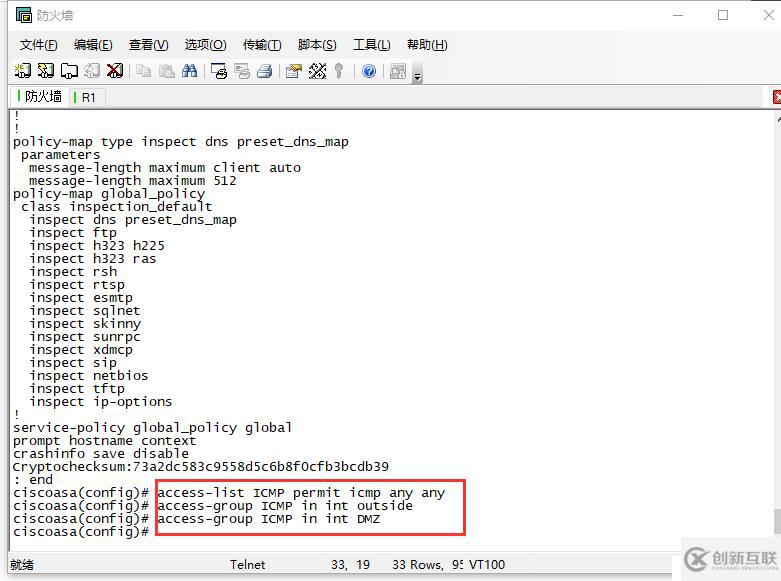Click the app icon in title bar

pos(23,15)
